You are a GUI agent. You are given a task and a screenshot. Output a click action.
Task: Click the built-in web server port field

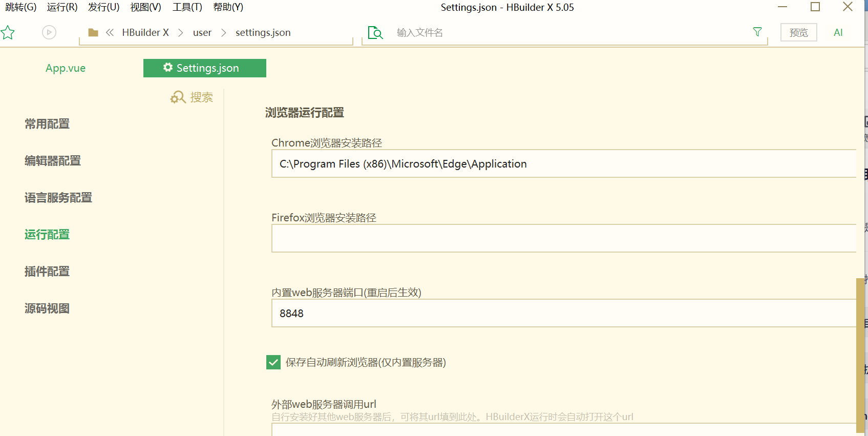pos(564,313)
